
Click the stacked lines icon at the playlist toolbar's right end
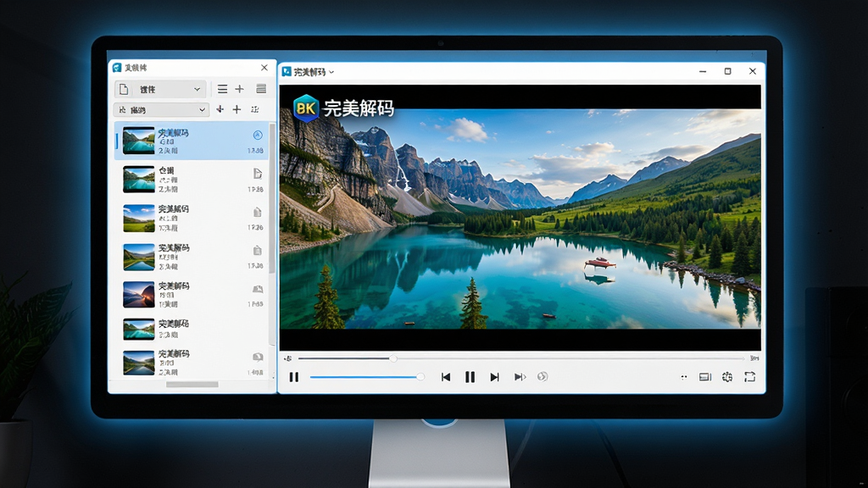[261, 89]
